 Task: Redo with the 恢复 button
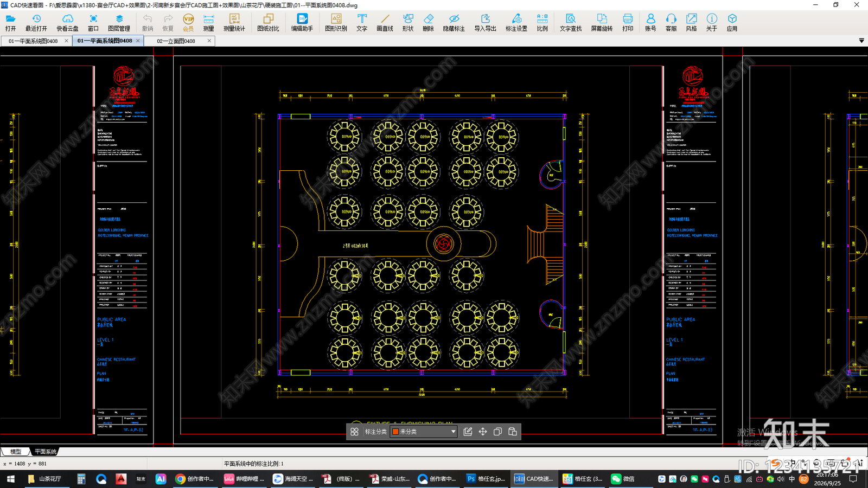168,23
